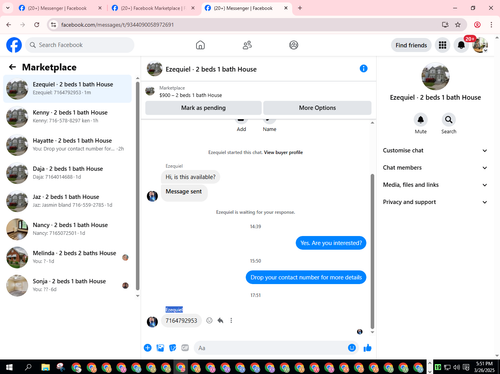Send a thumbs-up like
Image resolution: width=500 pixels, height=374 pixels.
[367, 348]
